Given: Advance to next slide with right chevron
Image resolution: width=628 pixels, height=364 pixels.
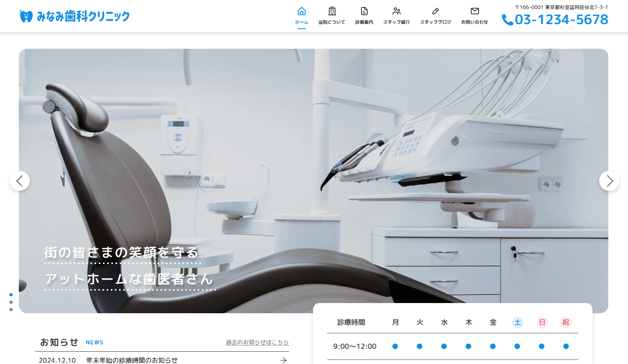Looking at the screenshot, I should click(x=609, y=181).
